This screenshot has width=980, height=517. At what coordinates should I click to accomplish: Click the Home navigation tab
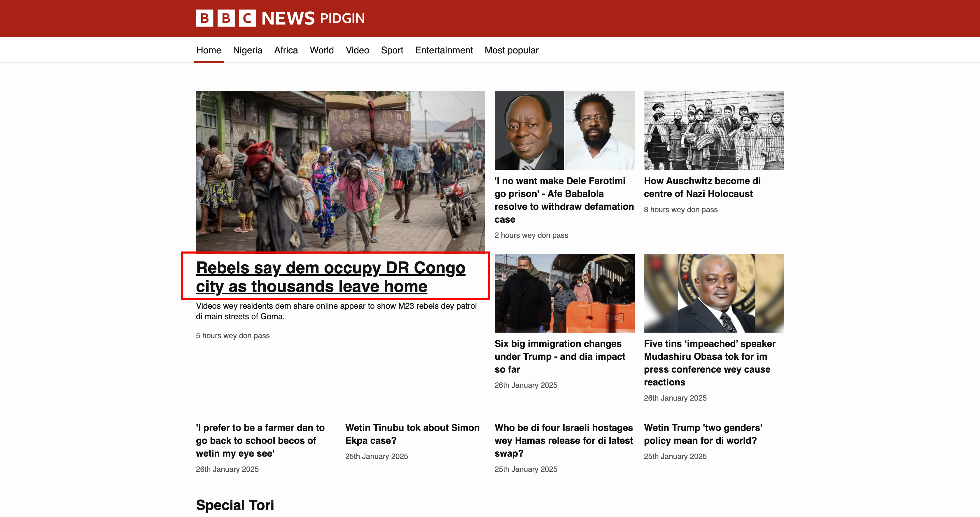tap(209, 50)
